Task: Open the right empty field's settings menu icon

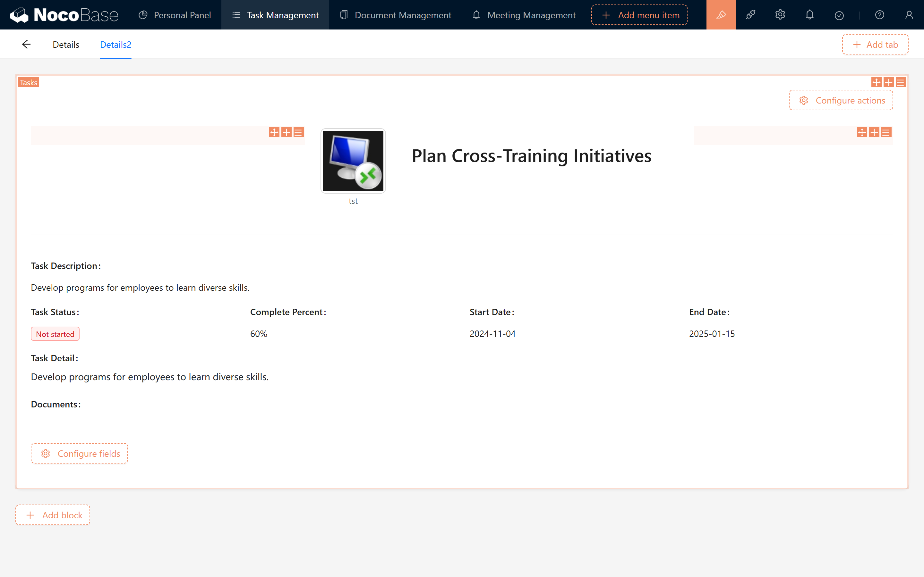Action: [x=886, y=132]
